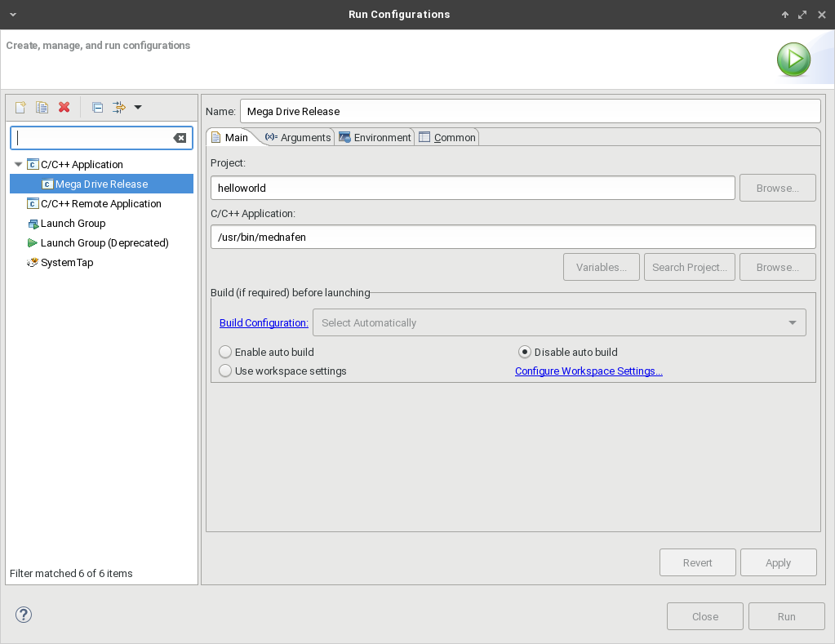Click the New launch configuration icon
This screenshot has height=644, width=835.
[x=20, y=107]
